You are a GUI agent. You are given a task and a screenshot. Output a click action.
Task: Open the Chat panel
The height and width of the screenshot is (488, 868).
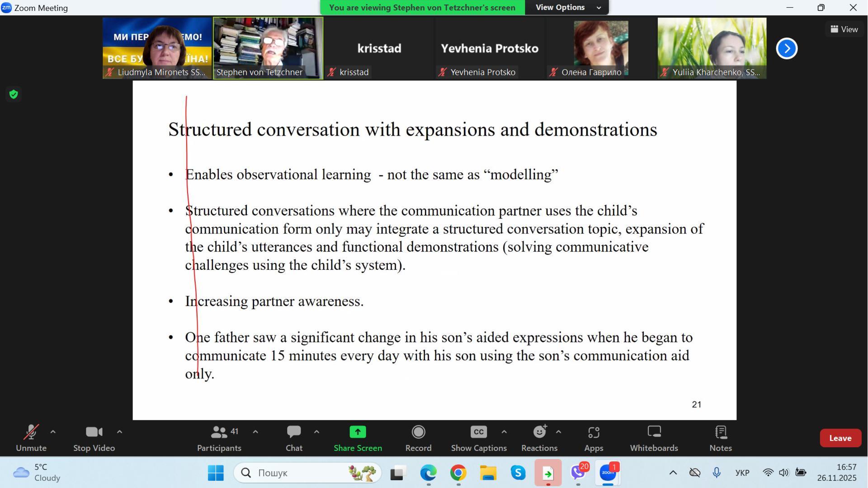294,438
